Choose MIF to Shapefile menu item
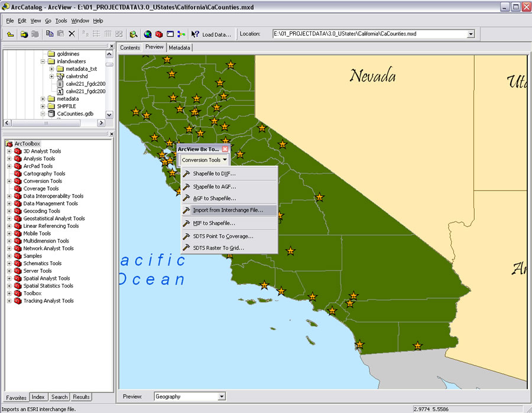Image resolution: width=532 pixels, height=413 pixels. pyautogui.click(x=229, y=223)
